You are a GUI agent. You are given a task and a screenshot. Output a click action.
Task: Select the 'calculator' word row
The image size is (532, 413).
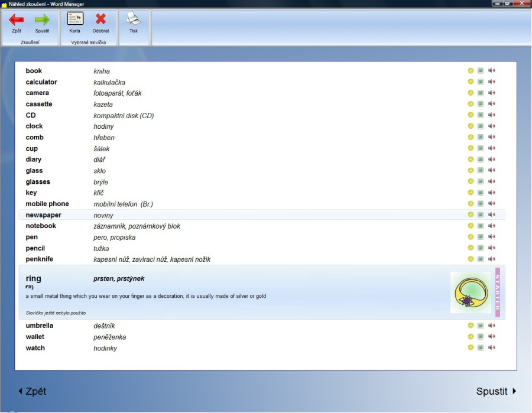(41, 82)
